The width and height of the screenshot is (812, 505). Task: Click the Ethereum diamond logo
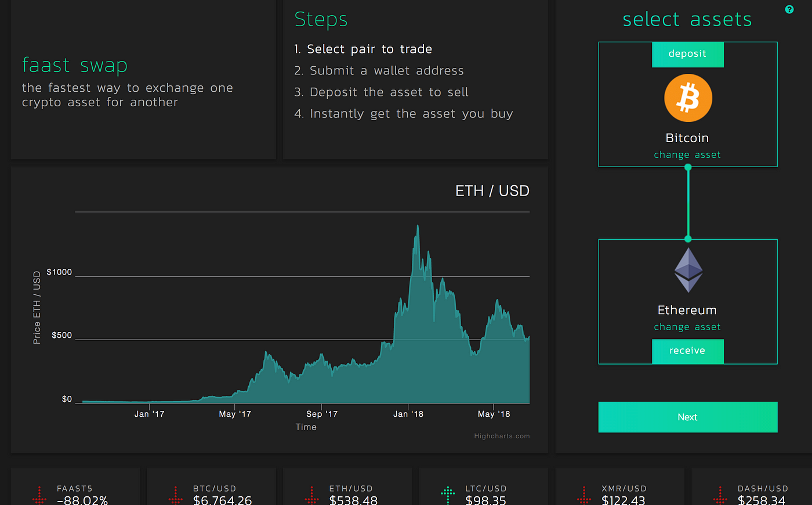pos(688,270)
